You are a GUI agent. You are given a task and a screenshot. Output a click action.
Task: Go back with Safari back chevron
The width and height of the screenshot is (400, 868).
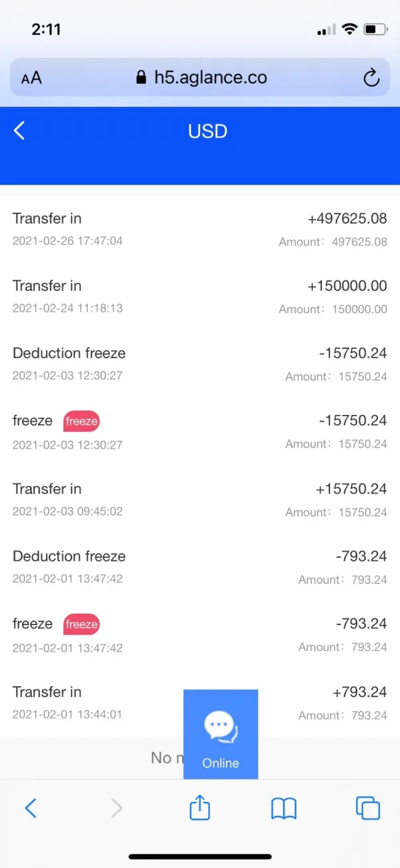pos(31,809)
